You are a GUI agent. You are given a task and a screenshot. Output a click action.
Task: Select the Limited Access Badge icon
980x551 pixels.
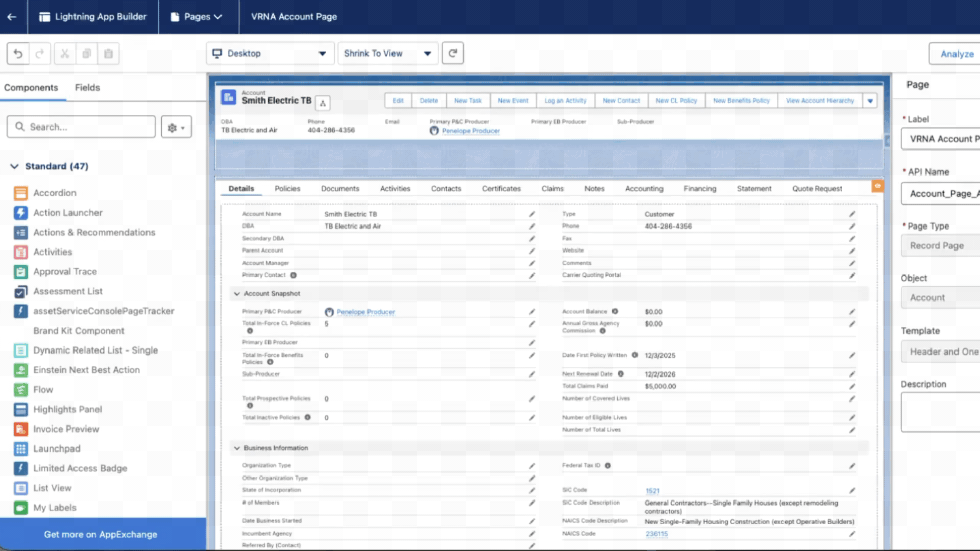21,468
